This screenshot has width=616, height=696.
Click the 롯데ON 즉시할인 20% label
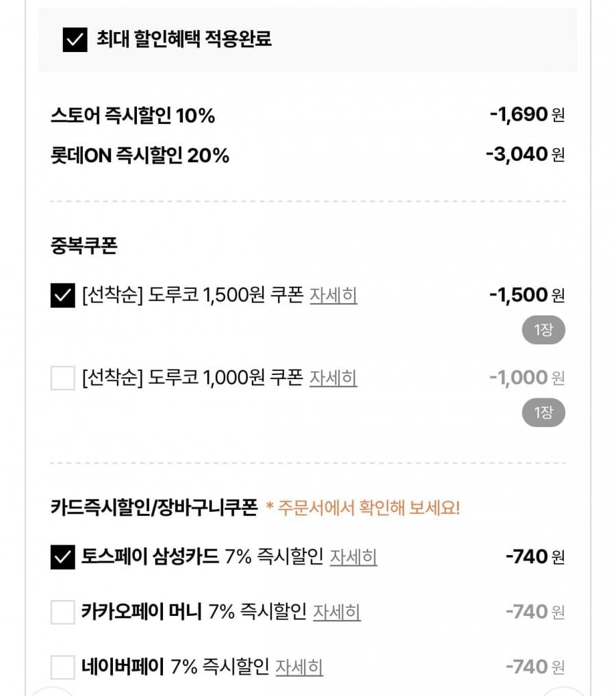pyautogui.click(x=140, y=156)
